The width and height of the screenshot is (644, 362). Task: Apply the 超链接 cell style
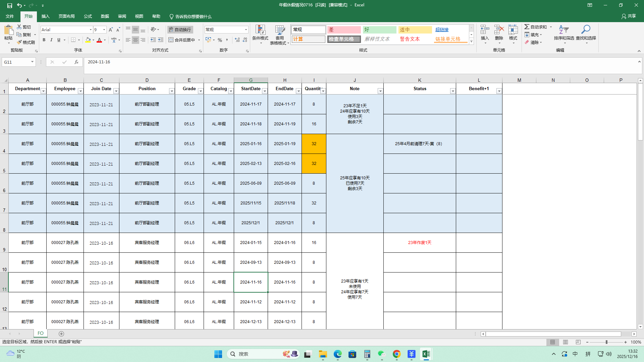pos(442,29)
